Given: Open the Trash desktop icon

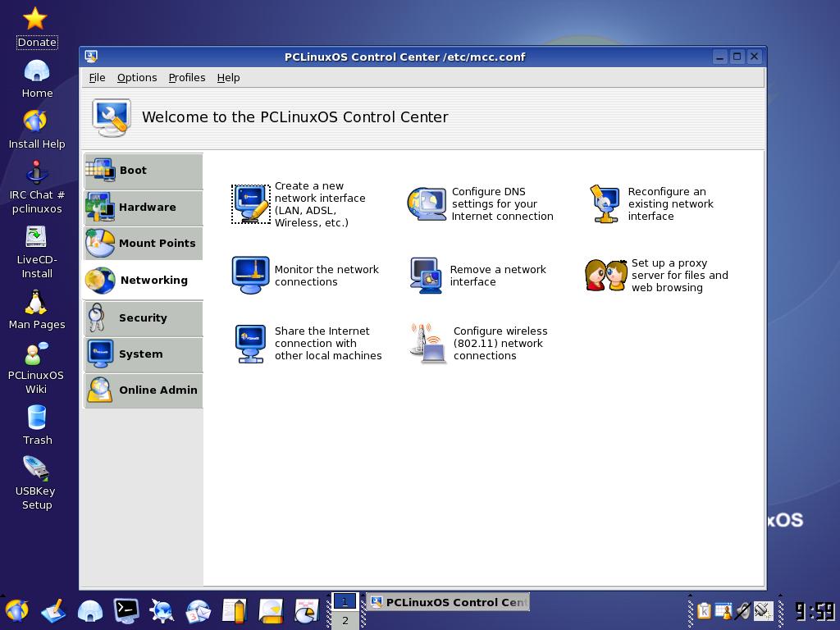Looking at the screenshot, I should tap(37, 417).
